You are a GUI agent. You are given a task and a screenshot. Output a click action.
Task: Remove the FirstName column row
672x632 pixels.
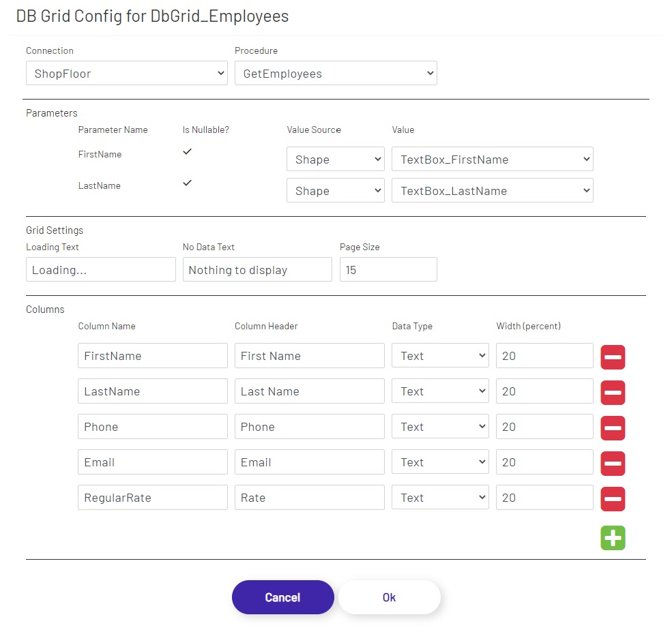[x=612, y=357]
